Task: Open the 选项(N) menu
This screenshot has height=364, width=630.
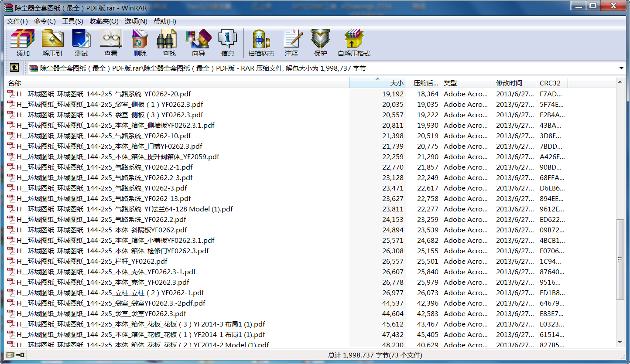Action: [x=136, y=21]
